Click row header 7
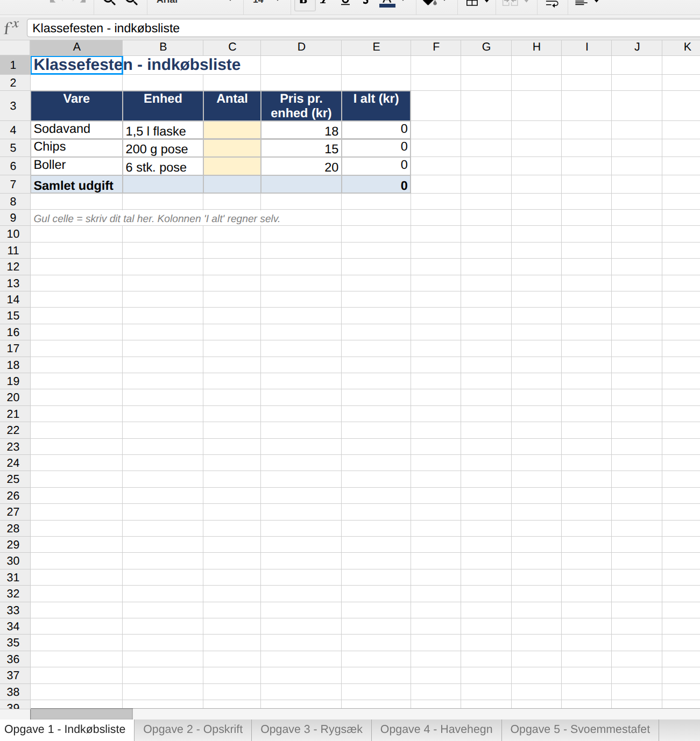This screenshot has height=741, width=700. click(15, 184)
